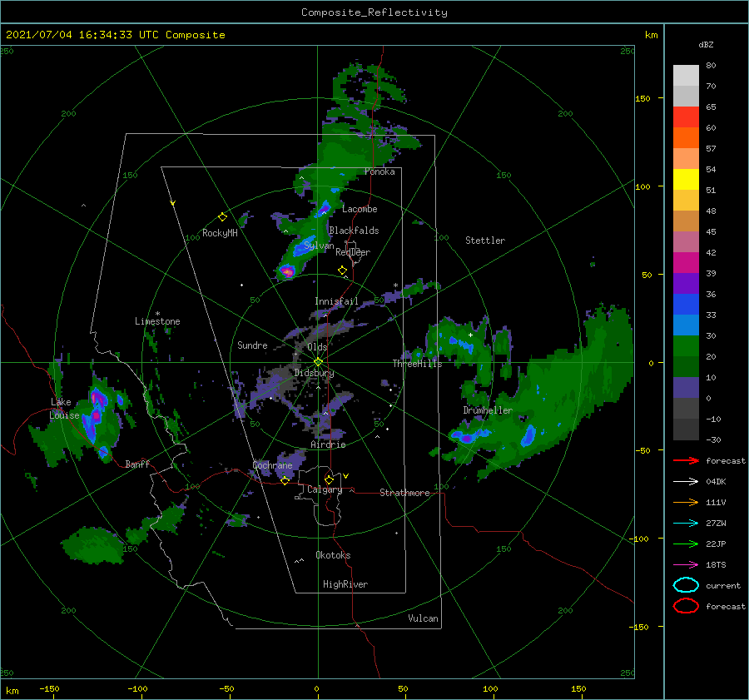The height and width of the screenshot is (700, 749).
Task: Click the Sylvan label on map
Action: tap(319, 246)
